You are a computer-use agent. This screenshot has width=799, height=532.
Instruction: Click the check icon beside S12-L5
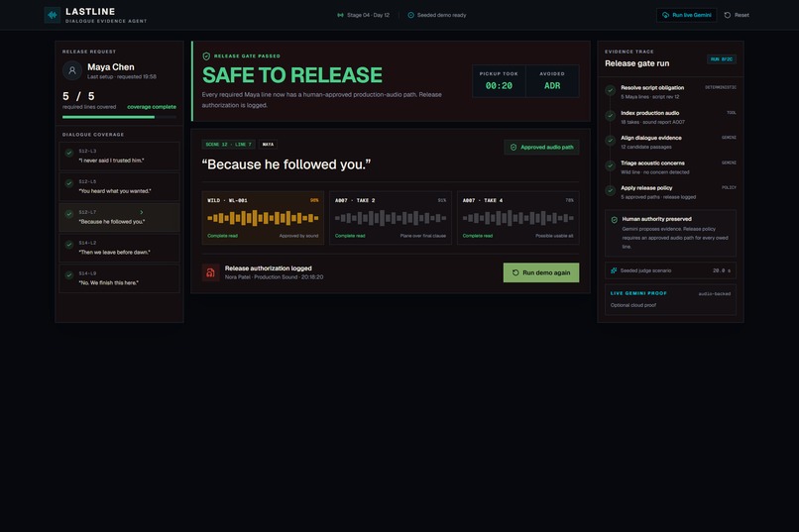[x=68, y=183]
